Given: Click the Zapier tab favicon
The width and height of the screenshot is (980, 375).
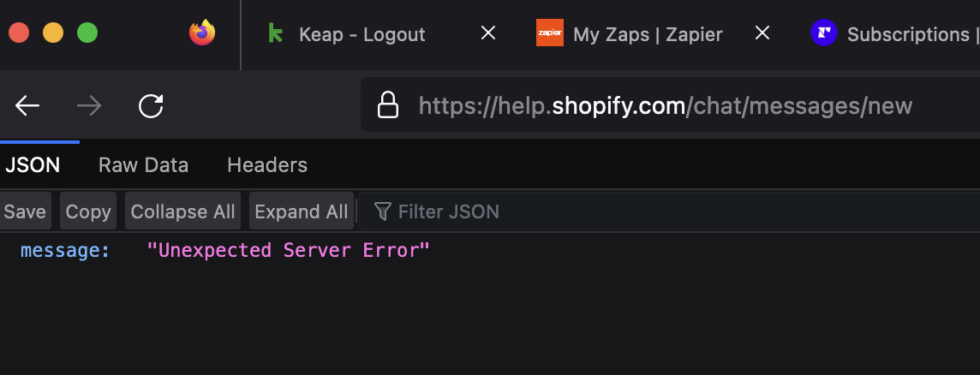Looking at the screenshot, I should coord(549,34).
